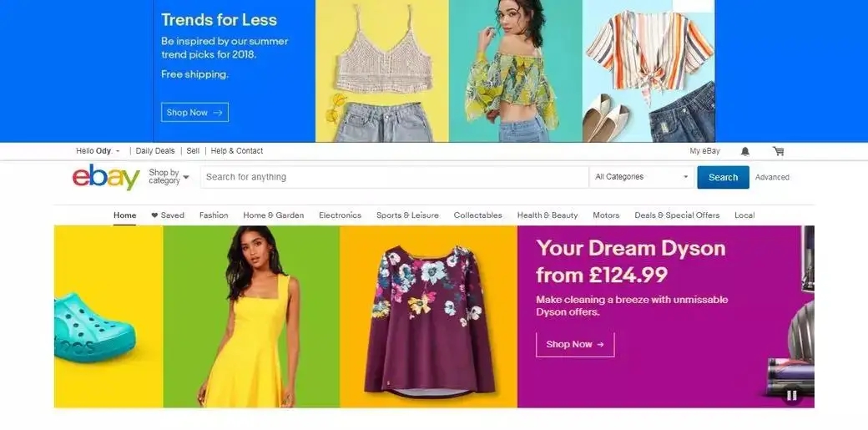Open the Advanced search link
Viewport: 868px width, 430px height.
click(772, 177)
